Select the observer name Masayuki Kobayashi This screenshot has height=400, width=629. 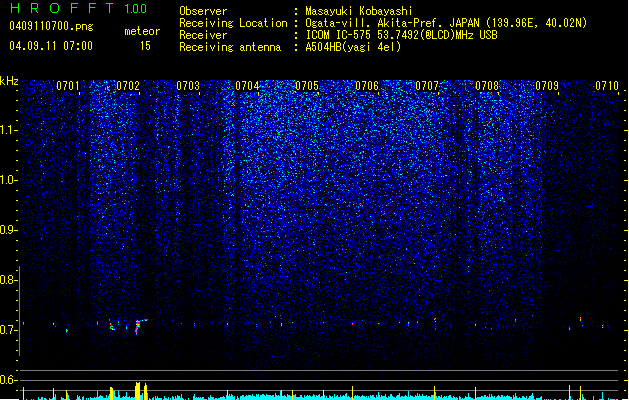(359, 11)
